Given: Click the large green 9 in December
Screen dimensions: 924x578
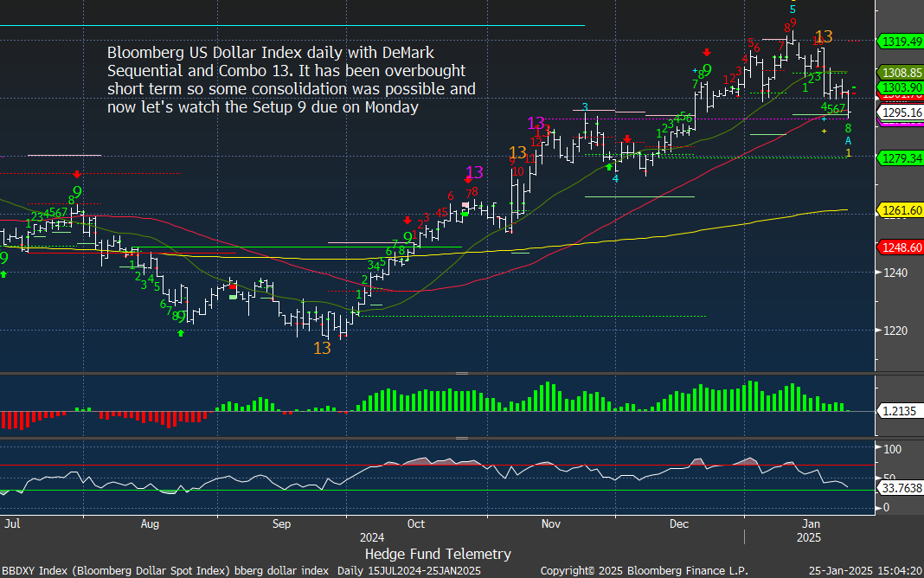Looking at the screenshot, I should tap(707, 70).
